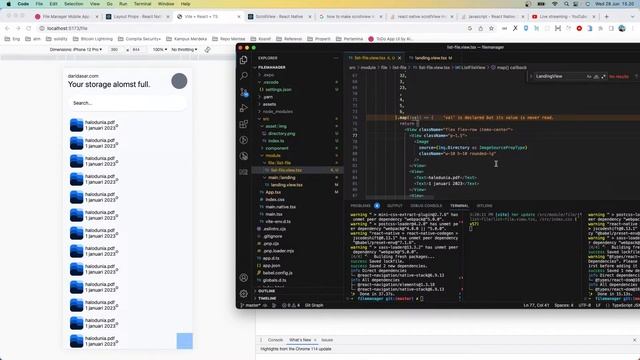The width and height of the screenshot is (640, 360).
Task: Toggle match whole word in find widget
Action: pos(596,76)
